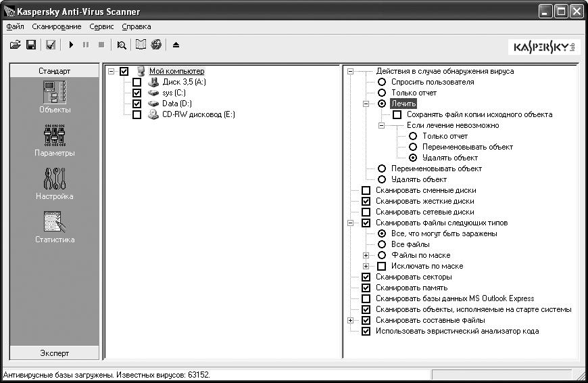Click the Мой компьютер computer icon
Image resolution: width=588 pixels, height=383 pixels.
pyautogui.click(x=141, y=71)
